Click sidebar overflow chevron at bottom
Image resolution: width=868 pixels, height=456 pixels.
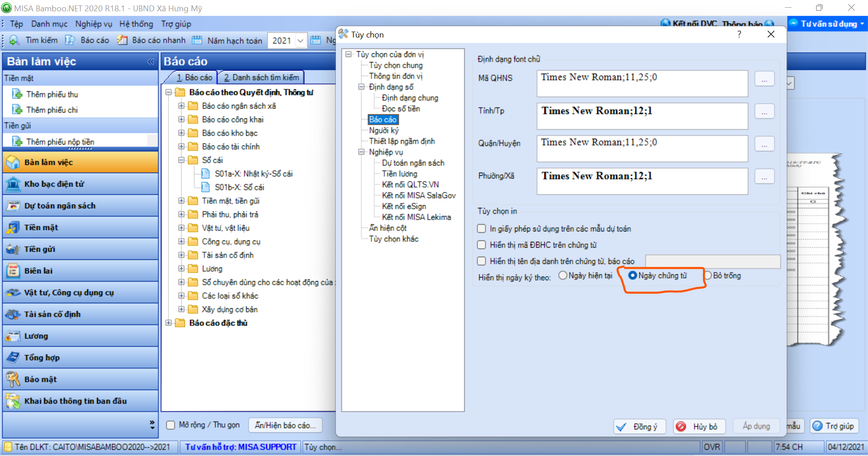152,424
